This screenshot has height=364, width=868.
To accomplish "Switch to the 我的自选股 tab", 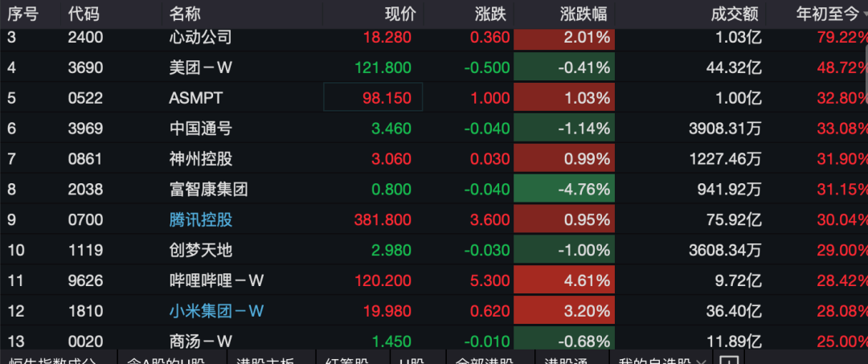I will [656, 359].
